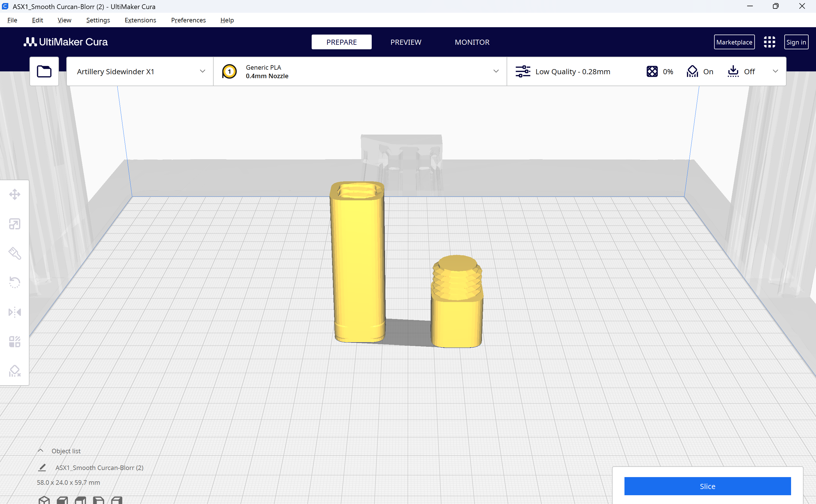This screenshot has height=504, width=816.
Task: Click the infill density icon showing 0%
Action: tap(652, 71)
